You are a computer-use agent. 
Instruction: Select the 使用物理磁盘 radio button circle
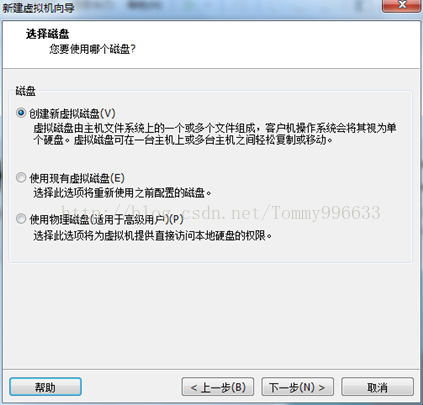[21, 219]
